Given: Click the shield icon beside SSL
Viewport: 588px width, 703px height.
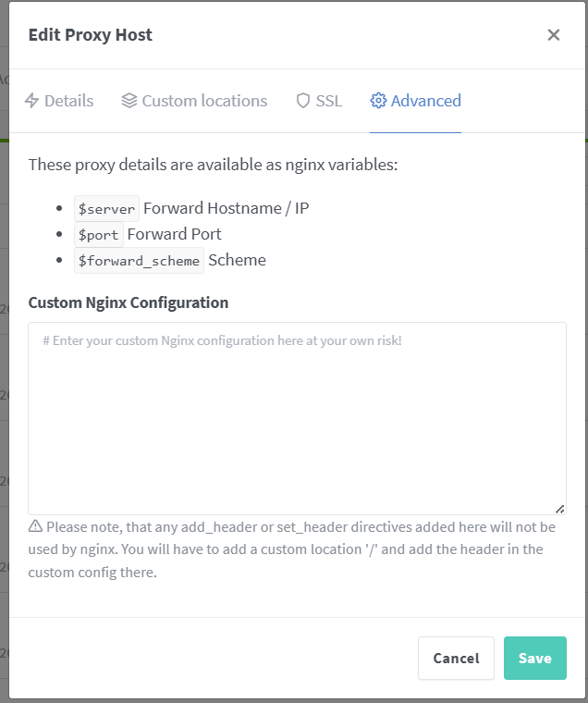Looking at the screenshot, I should pos(303,101).
